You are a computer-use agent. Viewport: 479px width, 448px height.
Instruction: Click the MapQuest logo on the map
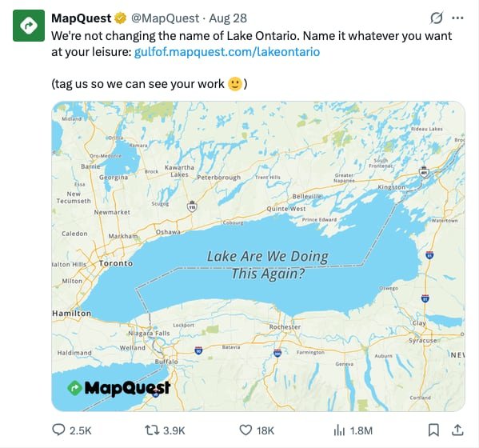[118, 388]
